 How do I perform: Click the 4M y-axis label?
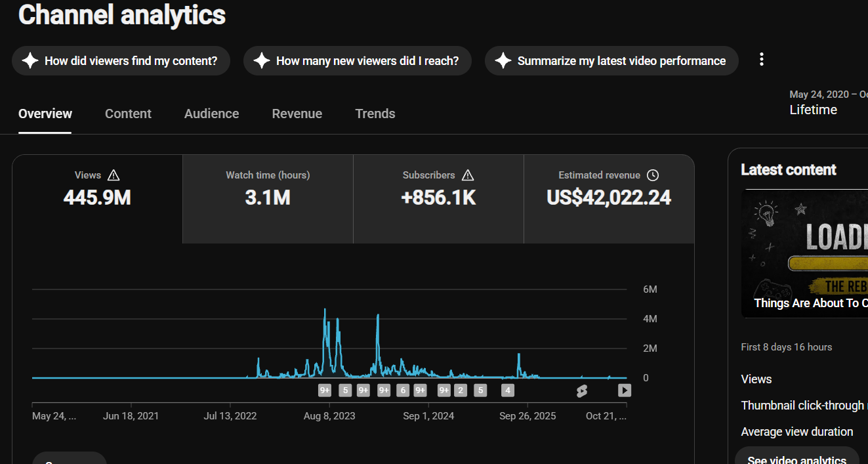point(650,319)
